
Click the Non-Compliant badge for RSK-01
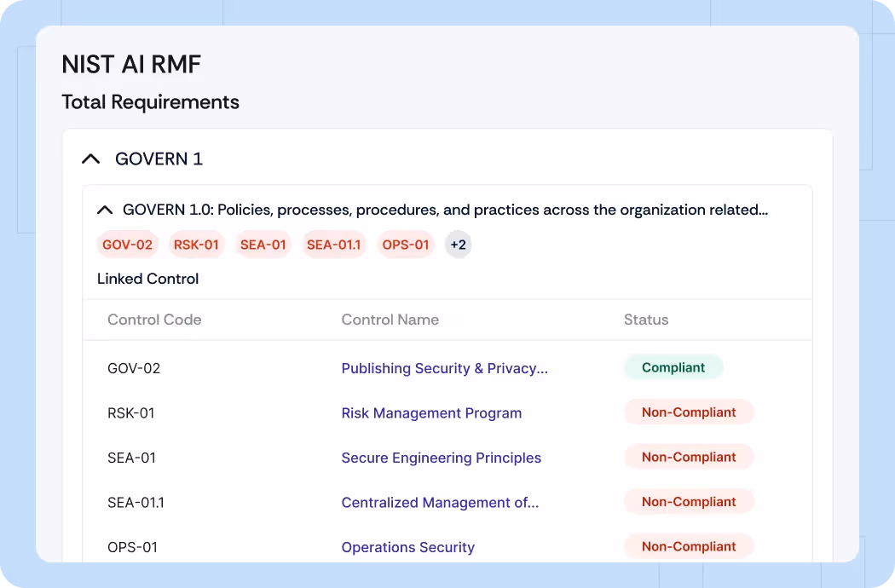(x=689, y=412)
